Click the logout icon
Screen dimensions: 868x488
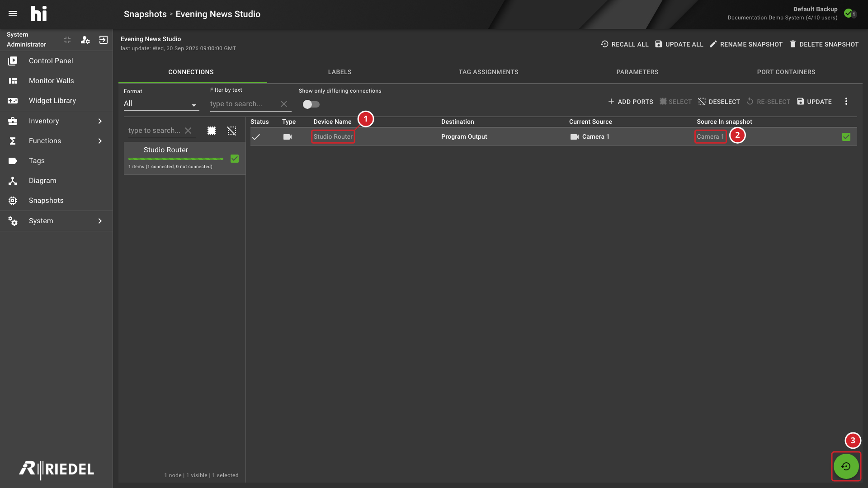[104, 40]
